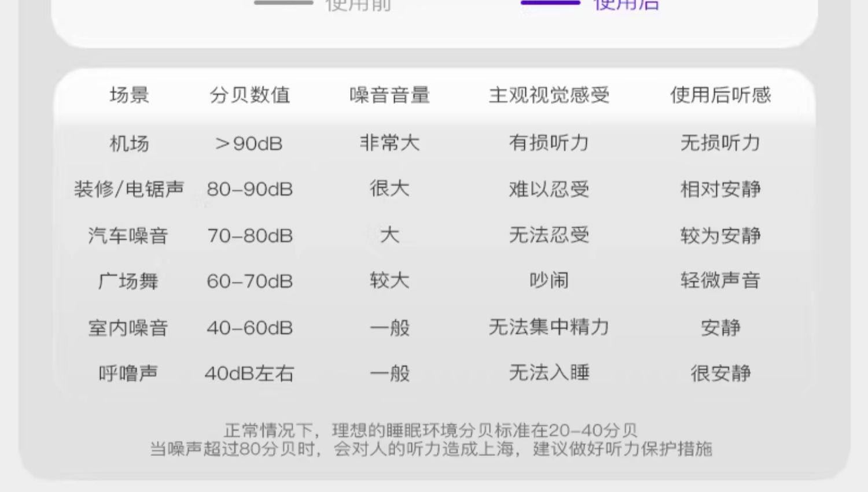Click the 广场舞 scene cell
Screen dimensions: 868x492
tap(128, 282)
